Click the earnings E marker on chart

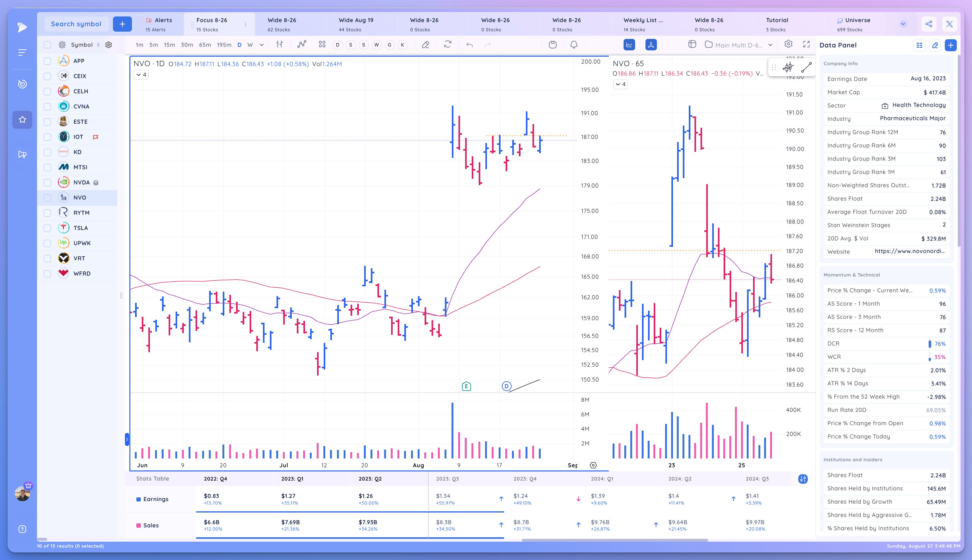[466, 386]
